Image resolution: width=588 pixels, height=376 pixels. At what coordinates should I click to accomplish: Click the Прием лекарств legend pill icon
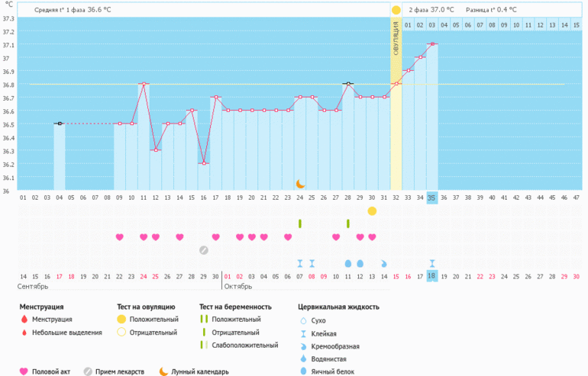(x=88, y=371)
